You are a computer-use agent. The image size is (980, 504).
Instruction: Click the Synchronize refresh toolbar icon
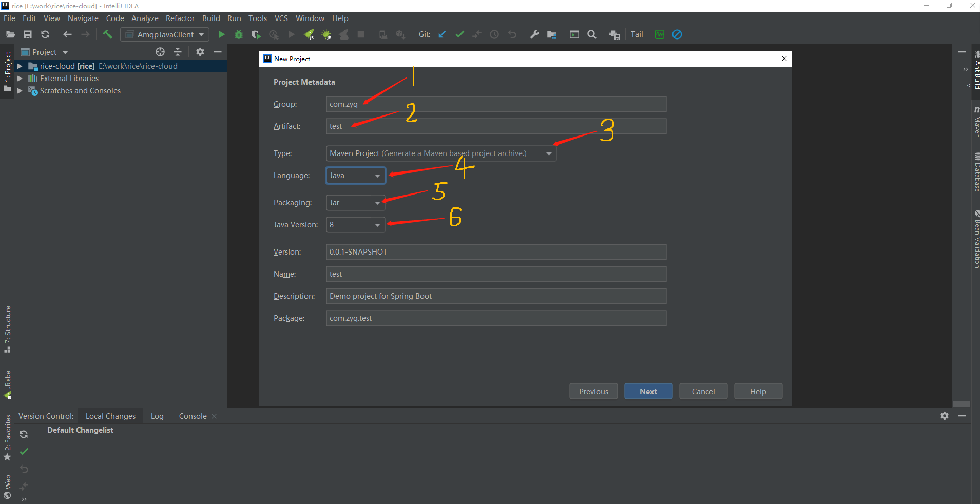click(45, 34)
